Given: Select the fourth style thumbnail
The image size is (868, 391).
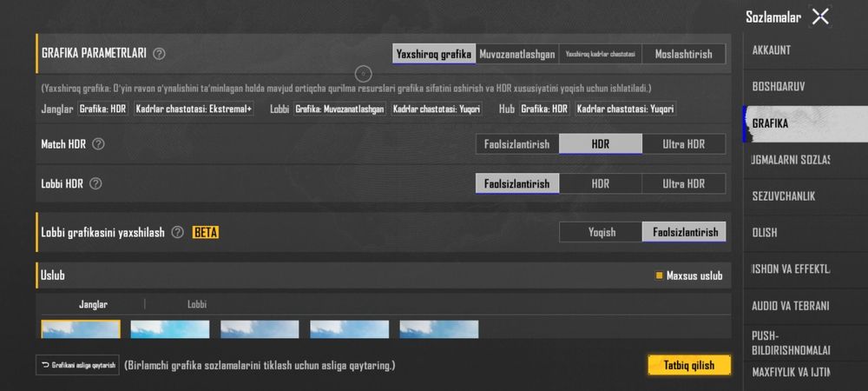Looking at the screenshot, I should (x=349, y=329).
